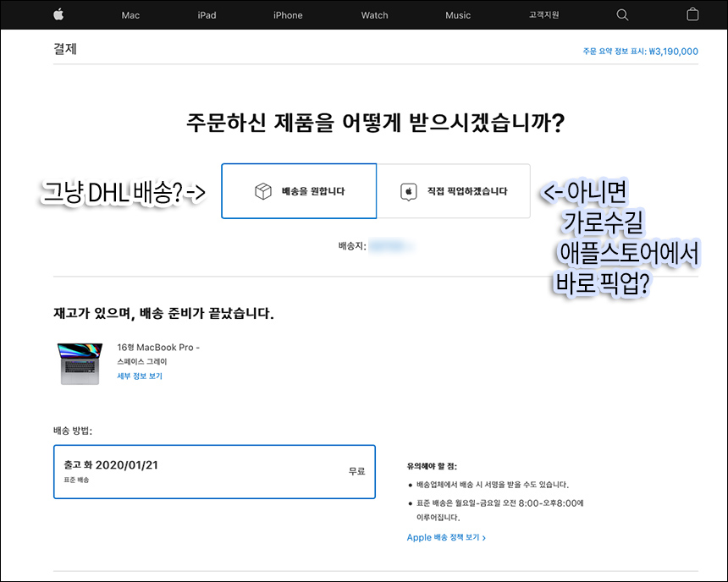Select 배송을 원합니다 delivery option

point(299,190)
